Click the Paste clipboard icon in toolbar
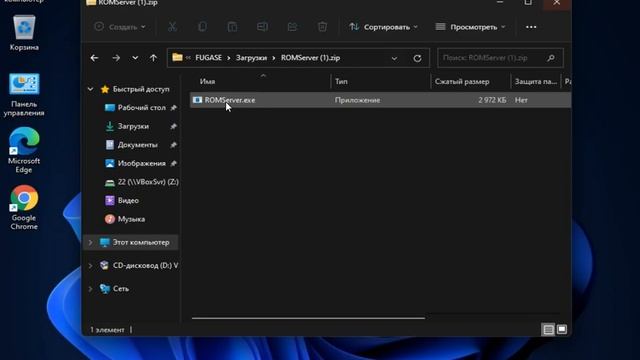This screenshot has height=360, width=640. (x=232, y=27)
